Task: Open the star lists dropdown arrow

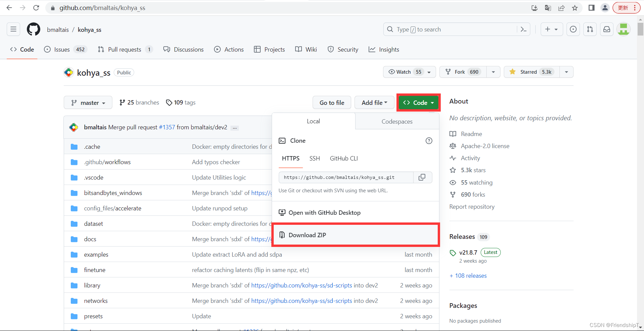Action: click(x=566, y=72)
